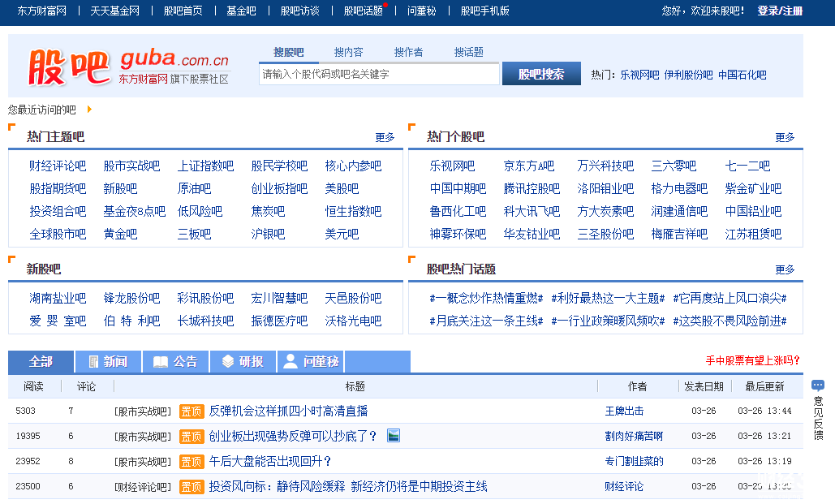This screenshot has height=504, width=835.
Task: Open 东方财富网 in the top navigation
Action: pos(42,11)
